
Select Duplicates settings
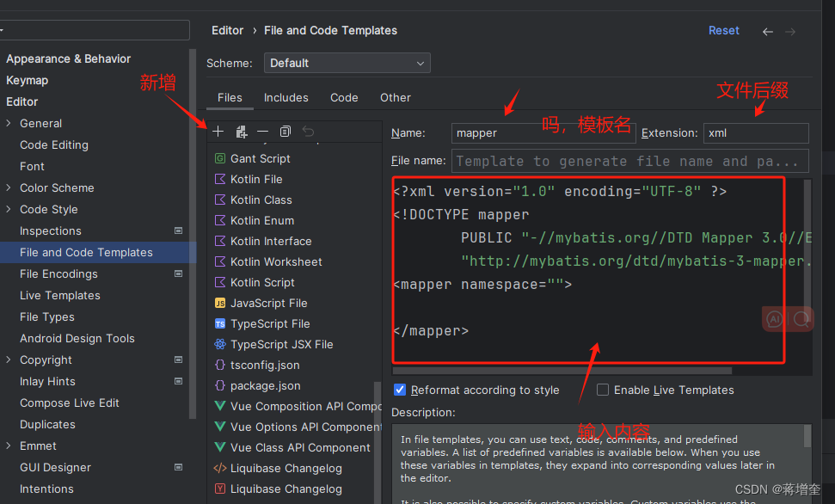(x=47, y=425)
